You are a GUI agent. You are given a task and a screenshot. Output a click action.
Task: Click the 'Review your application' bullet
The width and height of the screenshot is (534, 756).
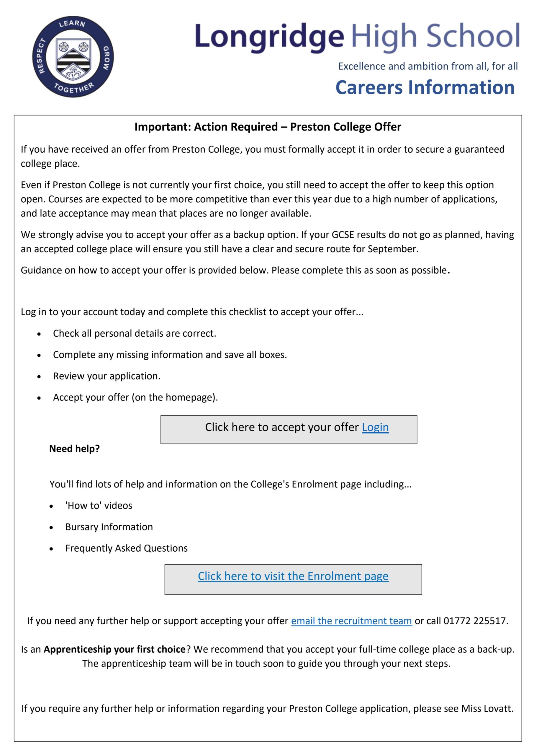click(x=107, y=376)
